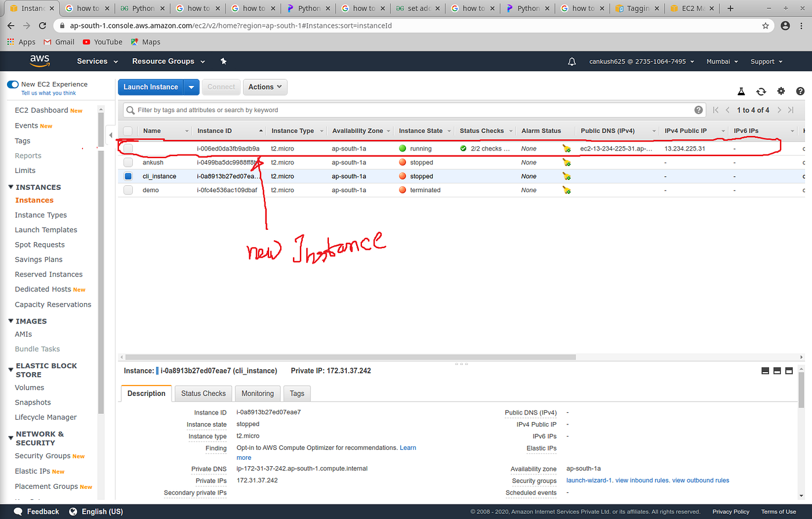Select the unnamed running instance checkbox
This screenshot has height=519, width=812.
[128, 149]
